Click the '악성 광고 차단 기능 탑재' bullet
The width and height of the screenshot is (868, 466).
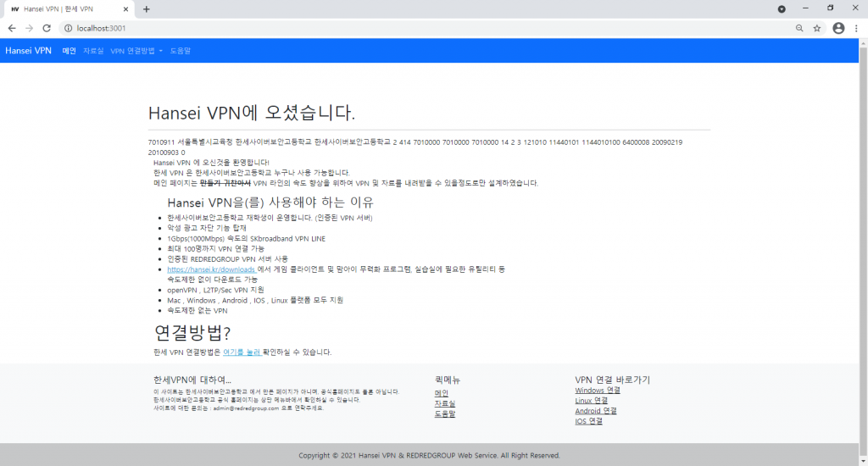point(207,228)
